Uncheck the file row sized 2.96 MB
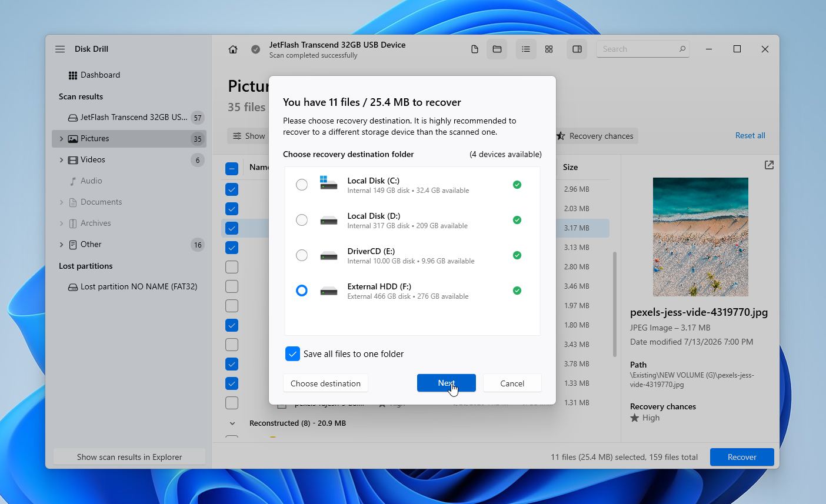 tap(232, 189)
